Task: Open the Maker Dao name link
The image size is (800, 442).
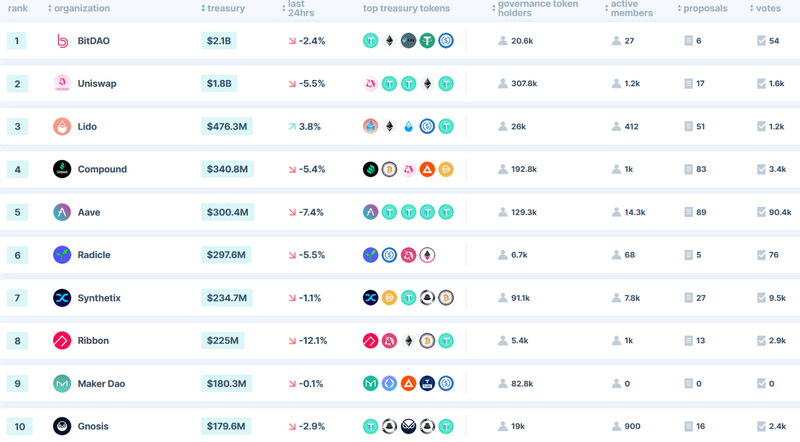Action: pos(101,383)
